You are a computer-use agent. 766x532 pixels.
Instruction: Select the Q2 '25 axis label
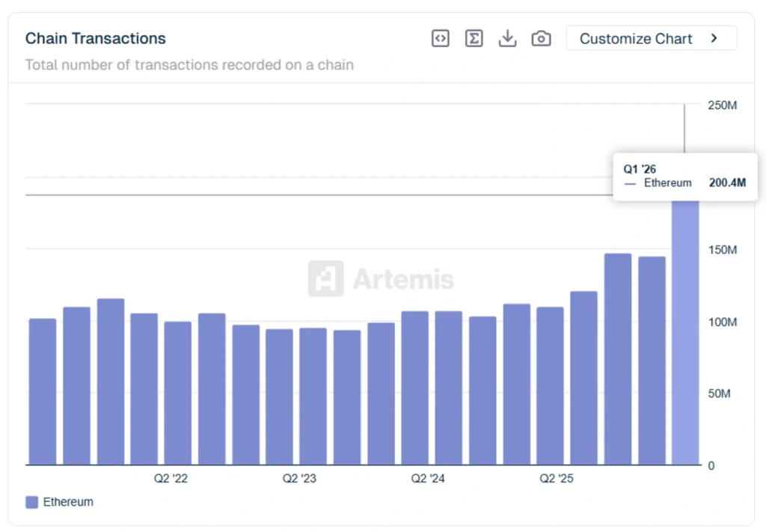tap(555, 478)
